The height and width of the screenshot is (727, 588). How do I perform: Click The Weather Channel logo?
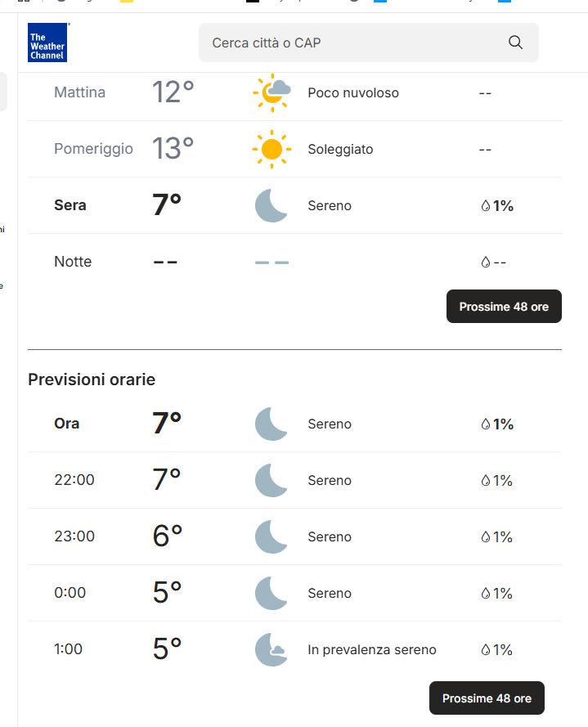[x=47, y=43]
